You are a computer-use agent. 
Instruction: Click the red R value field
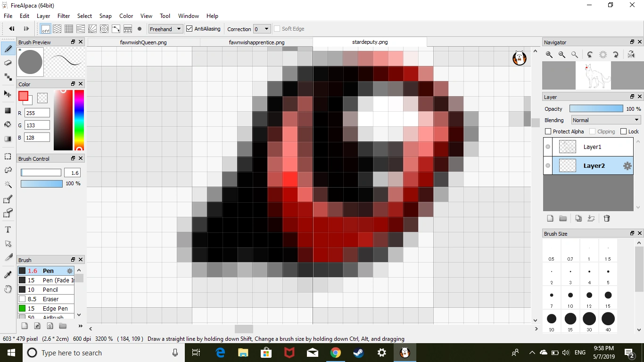(x=37, y=113)
